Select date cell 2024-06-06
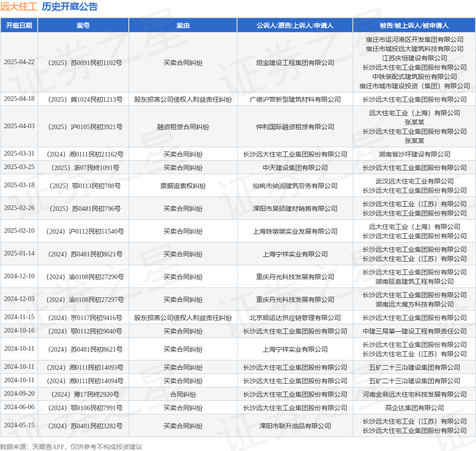The image size is (476, 451). coord(19,407)
